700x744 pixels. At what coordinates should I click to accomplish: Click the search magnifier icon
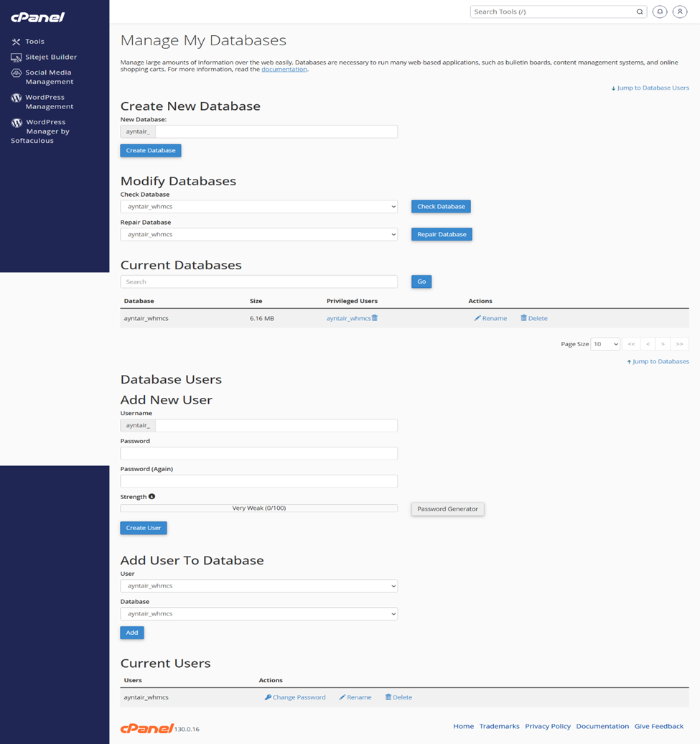click(x=640, y=12)
